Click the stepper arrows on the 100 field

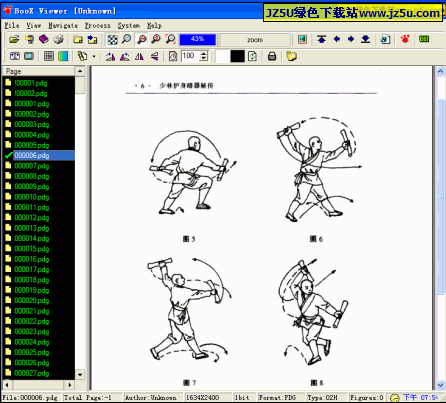(204, 56)
